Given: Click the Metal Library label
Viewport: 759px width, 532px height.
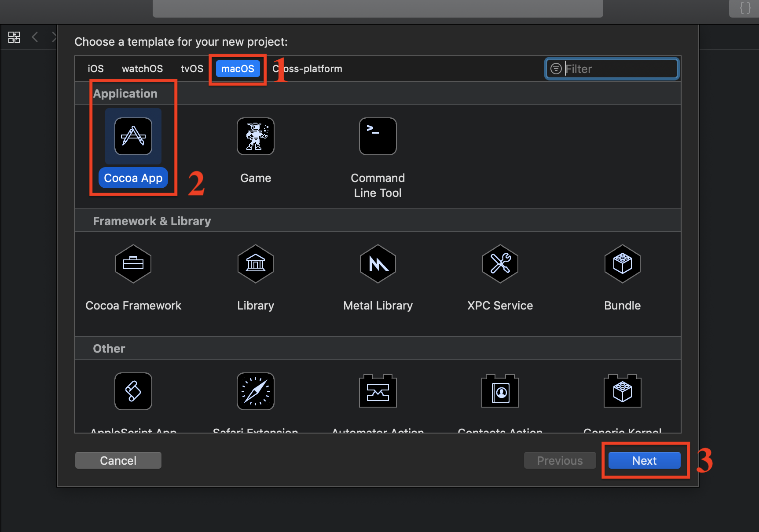Looking at the screenshot, I should click(x=378, y=306).
